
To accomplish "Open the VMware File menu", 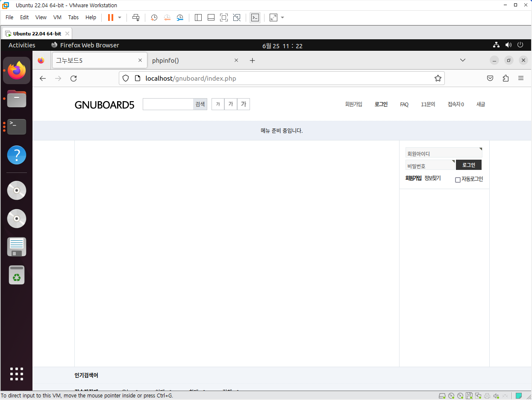I will (9, 18).
